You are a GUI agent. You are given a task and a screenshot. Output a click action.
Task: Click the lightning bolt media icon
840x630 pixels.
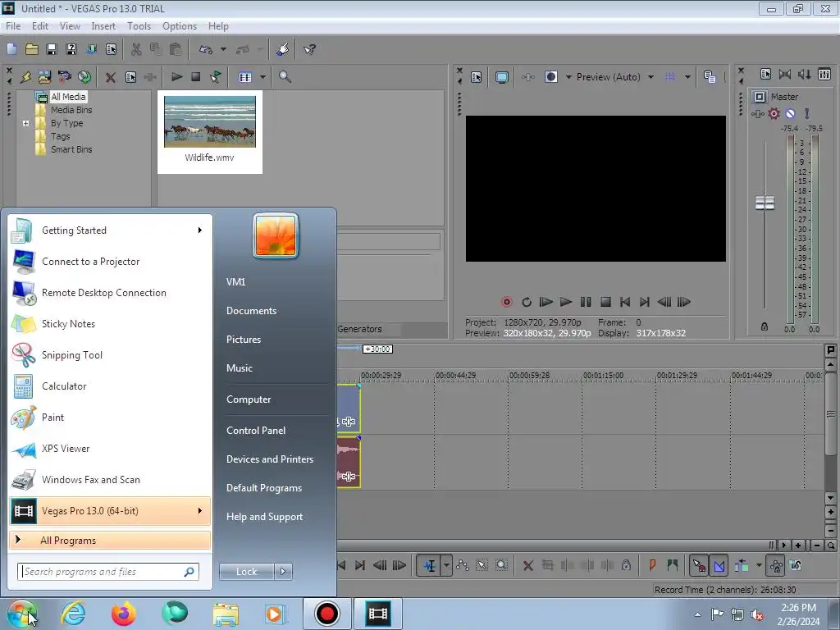25,77
